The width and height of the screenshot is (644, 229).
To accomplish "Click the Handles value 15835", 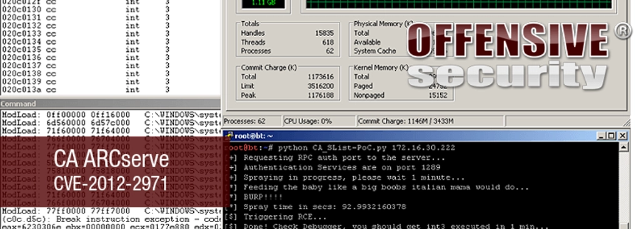I will pyautogui.click(x=325, y=33).
